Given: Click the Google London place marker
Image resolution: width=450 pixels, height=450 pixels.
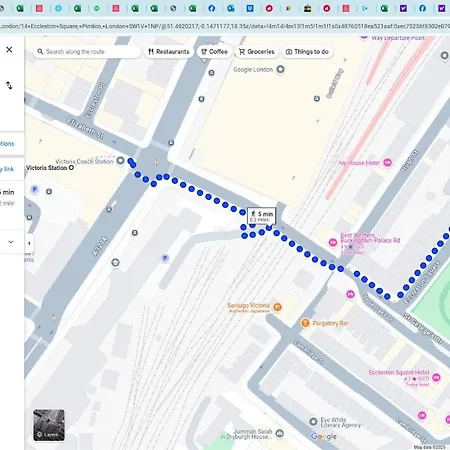Looking at the screenshot, I should (x=281, y=69).
